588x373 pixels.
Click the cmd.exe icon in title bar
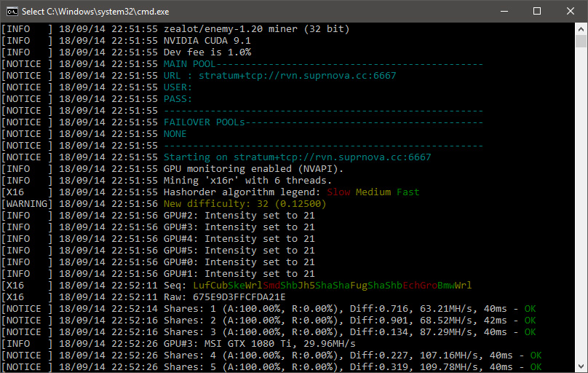tap(12, 12)
